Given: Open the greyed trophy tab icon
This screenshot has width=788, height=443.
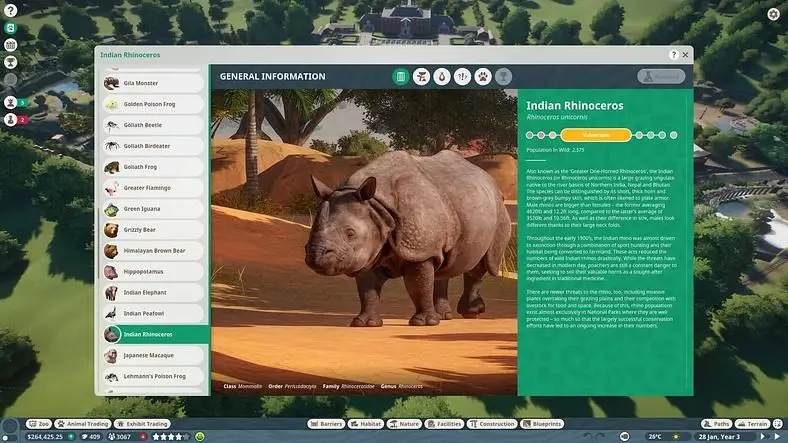Looking at the screenshot, I should [x=503, y=77].
